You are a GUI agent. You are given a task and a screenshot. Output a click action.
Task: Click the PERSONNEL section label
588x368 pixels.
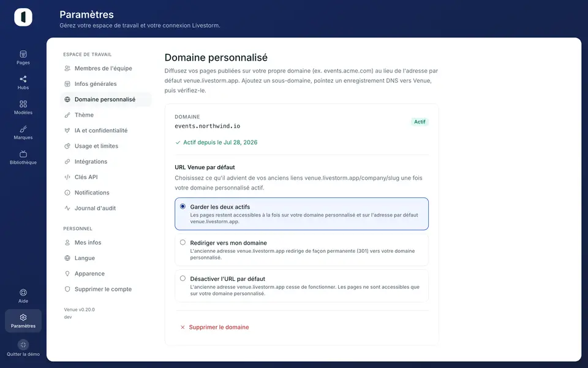tap(78, 229)
